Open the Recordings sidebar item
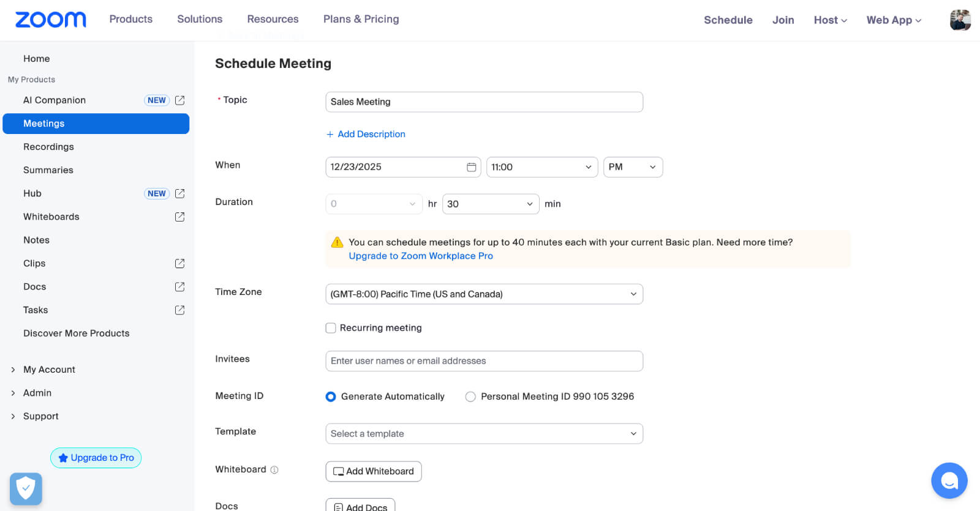This screenshot has width=980, height=511. pos(48,147)
